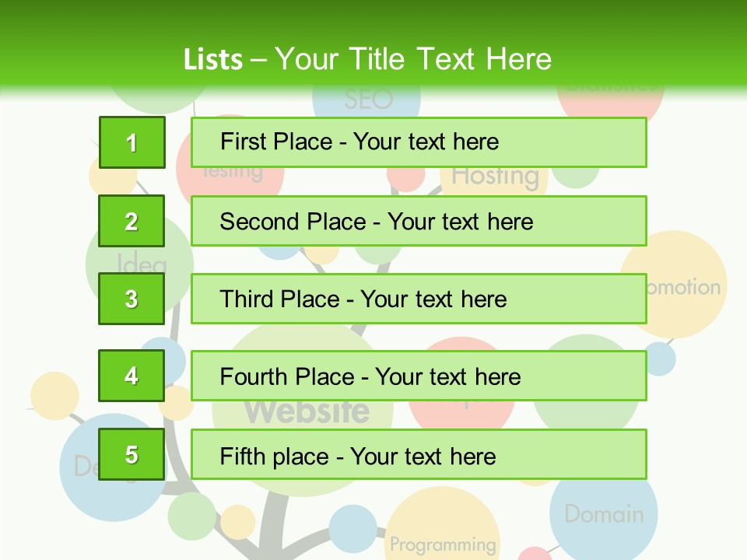Select the number 4 green box
The width and height of the screenshot is (747, 560).
(x=132, y=376)
